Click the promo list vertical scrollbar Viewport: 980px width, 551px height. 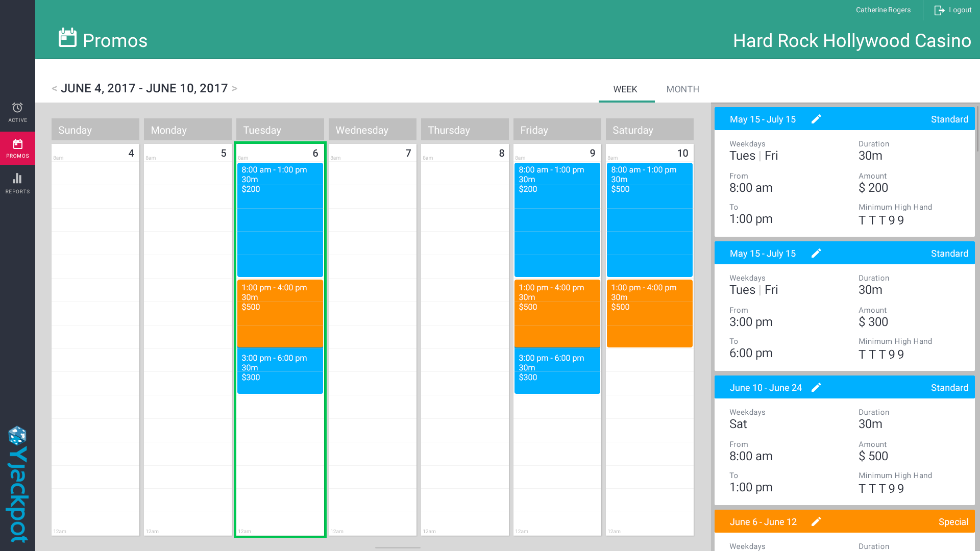click(977, 129)
